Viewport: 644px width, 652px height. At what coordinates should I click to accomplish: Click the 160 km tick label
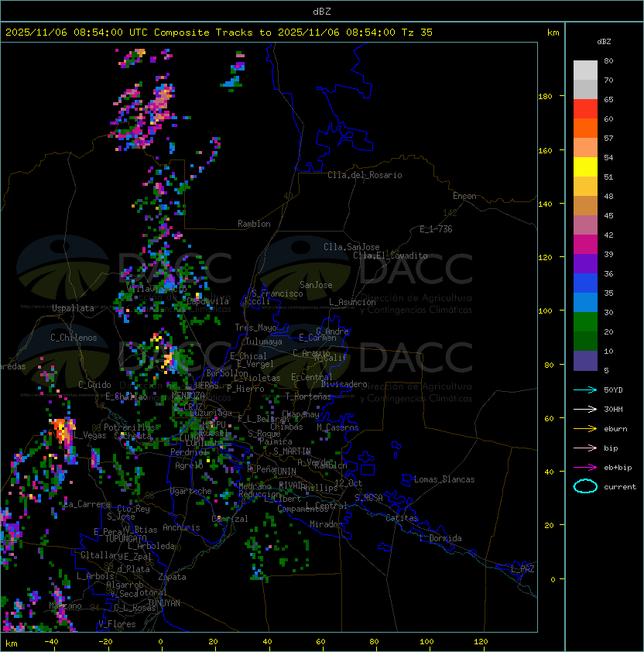[x=545, y=150]
